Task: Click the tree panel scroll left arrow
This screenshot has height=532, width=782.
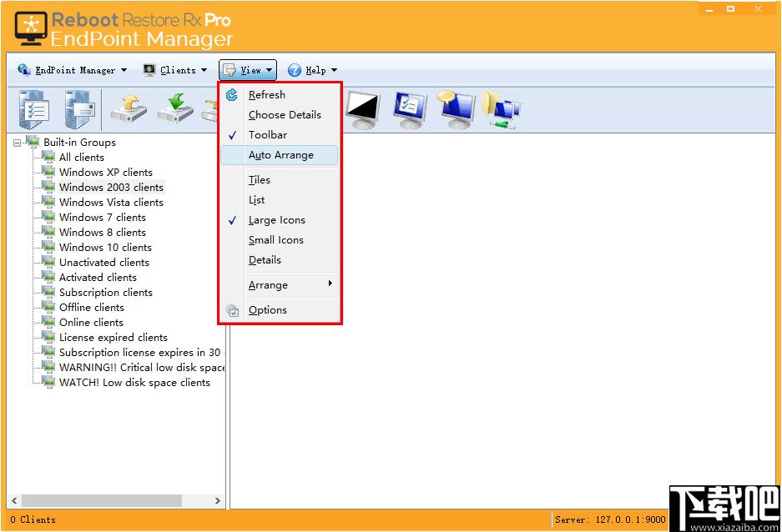Action: point(14,500)
